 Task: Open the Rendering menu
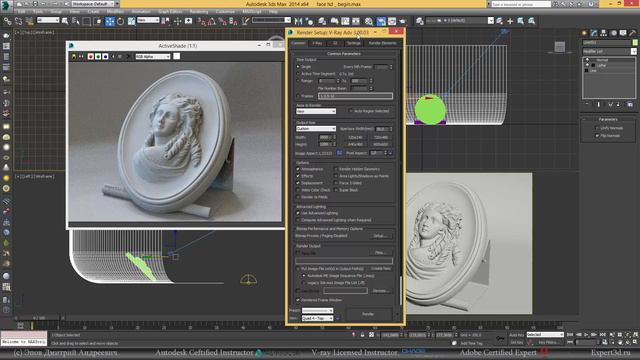pyautogui.click(x=199, y=12)
